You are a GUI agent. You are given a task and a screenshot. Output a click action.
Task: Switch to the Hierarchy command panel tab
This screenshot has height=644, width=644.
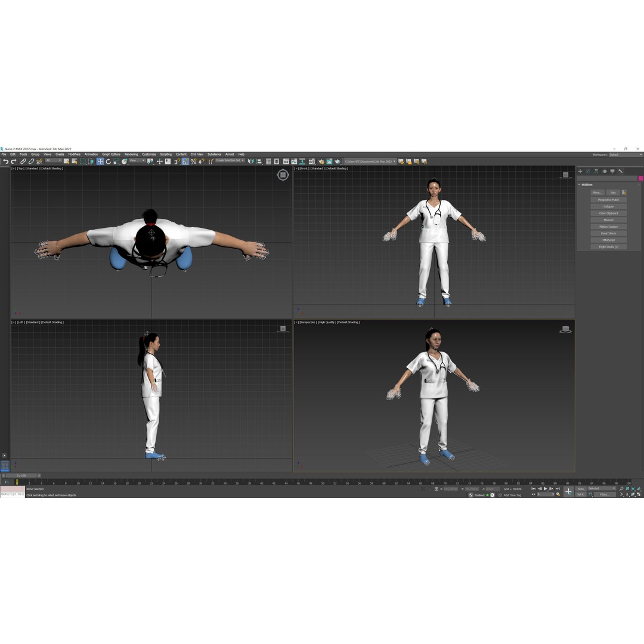(596, 171)
